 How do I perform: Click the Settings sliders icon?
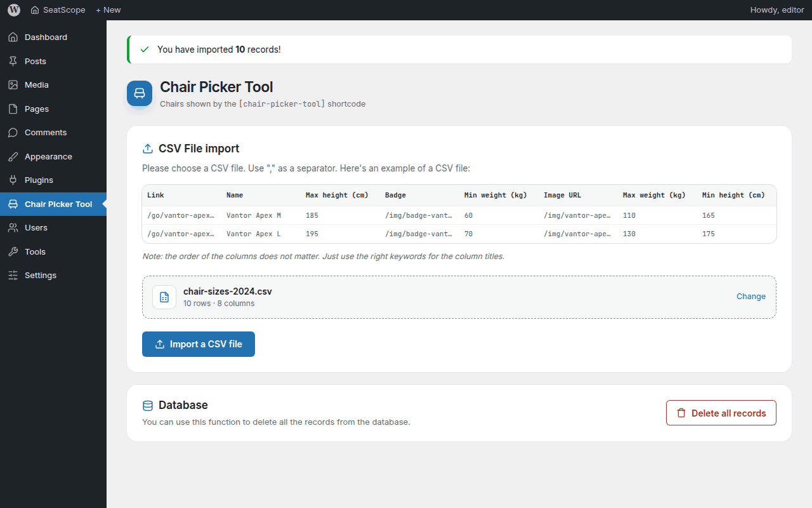click(x=13, y=276)
